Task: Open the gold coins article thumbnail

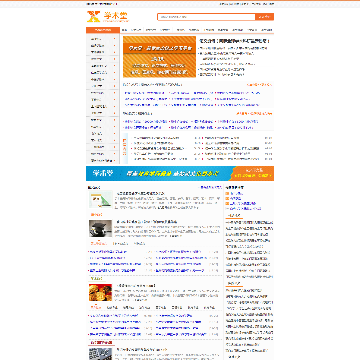Action: click(x=100, y=292)
